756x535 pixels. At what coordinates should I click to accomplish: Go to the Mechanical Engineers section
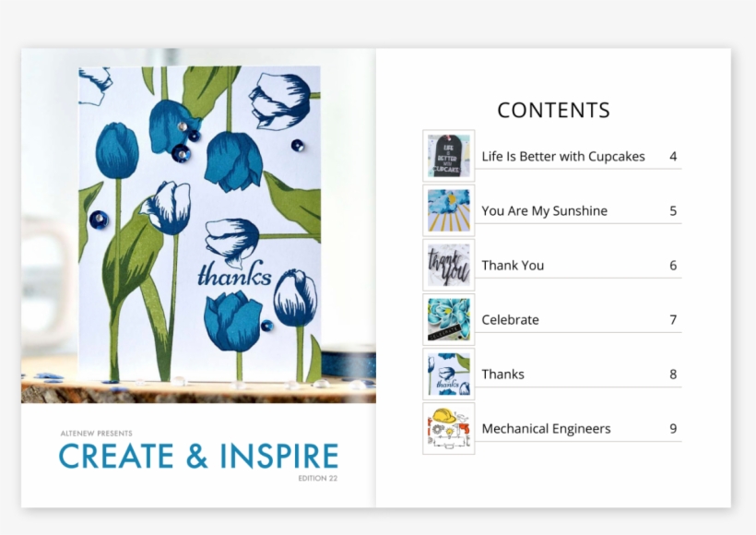[547, 428]
